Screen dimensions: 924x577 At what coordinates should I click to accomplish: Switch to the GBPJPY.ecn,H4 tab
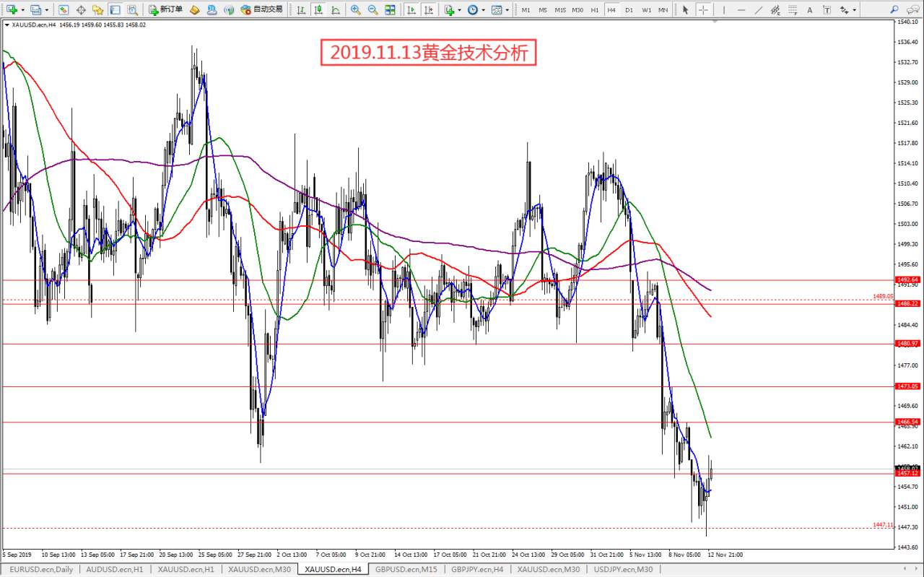(477, 570)
